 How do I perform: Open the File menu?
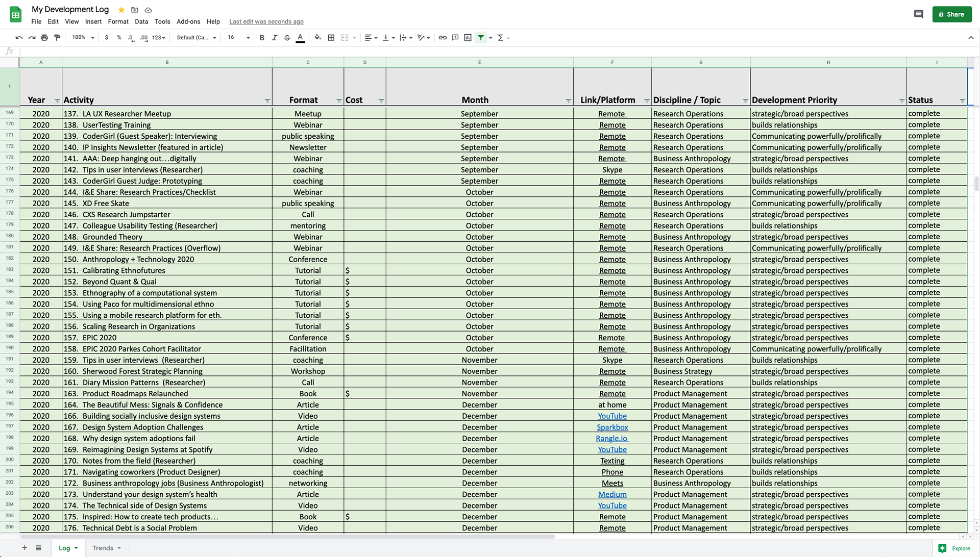(x=36, y=21)
